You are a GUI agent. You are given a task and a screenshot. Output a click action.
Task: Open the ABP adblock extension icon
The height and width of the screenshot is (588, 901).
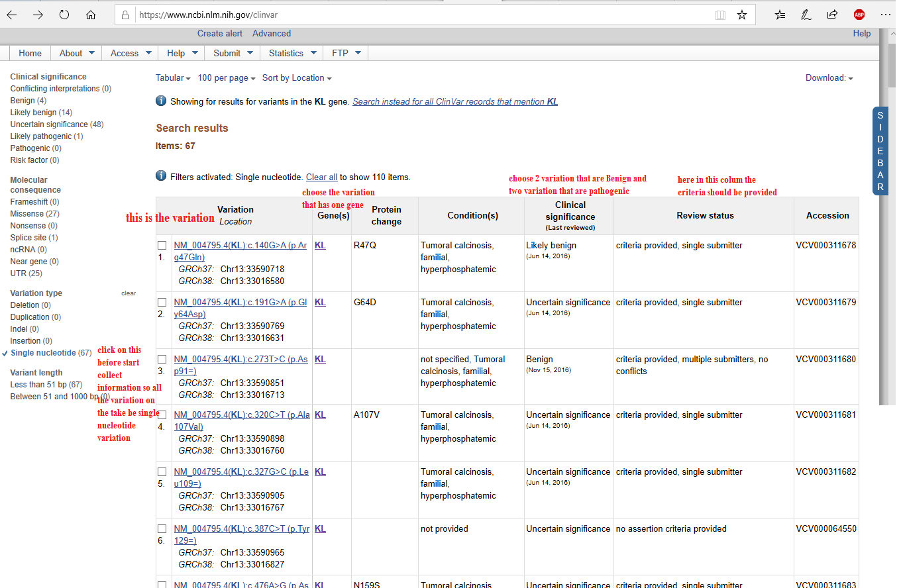coord(859,15)
